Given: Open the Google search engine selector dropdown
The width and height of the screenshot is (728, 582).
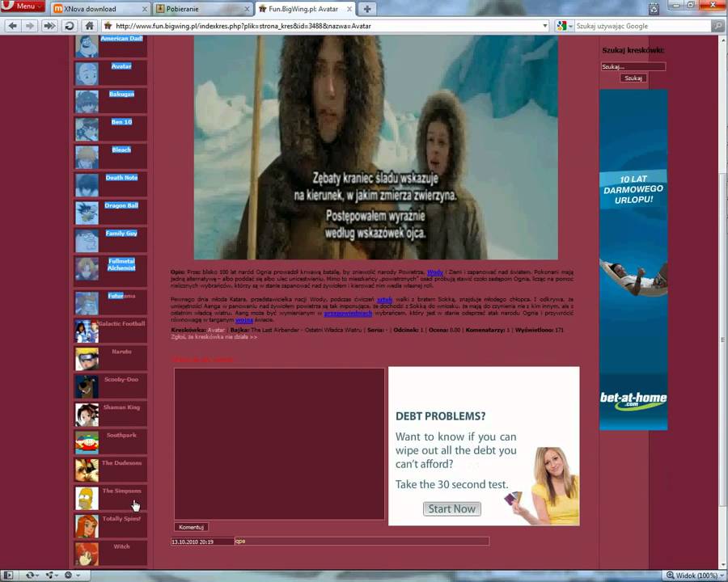Looking at the screenshot, I should point(565,26).
